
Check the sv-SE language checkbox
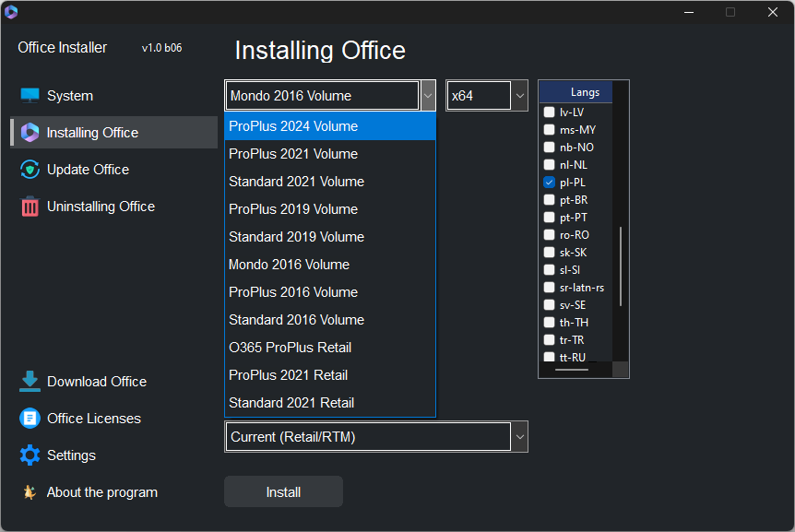click(549, 305)
